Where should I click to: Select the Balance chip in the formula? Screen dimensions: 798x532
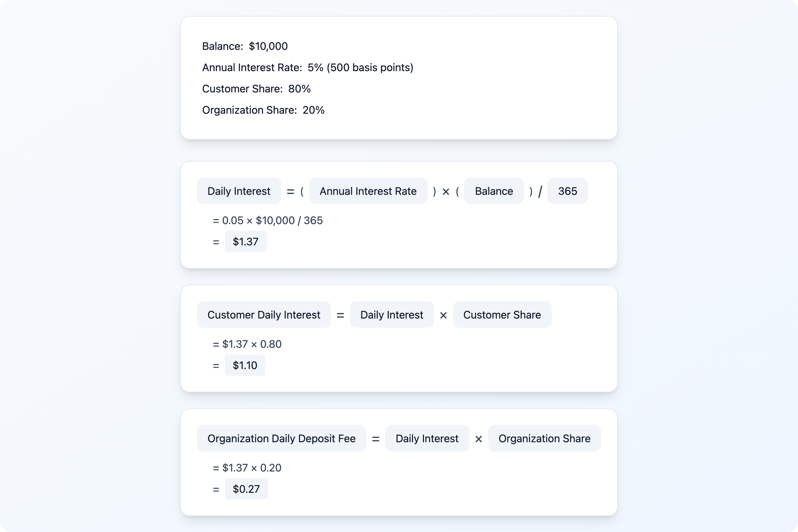pyautogui.click(x=494, y=191)
